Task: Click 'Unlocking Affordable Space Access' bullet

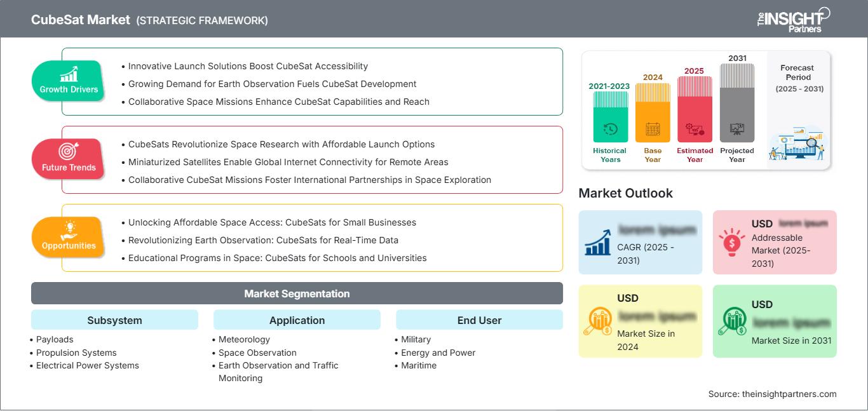Action: pos(272,222)
